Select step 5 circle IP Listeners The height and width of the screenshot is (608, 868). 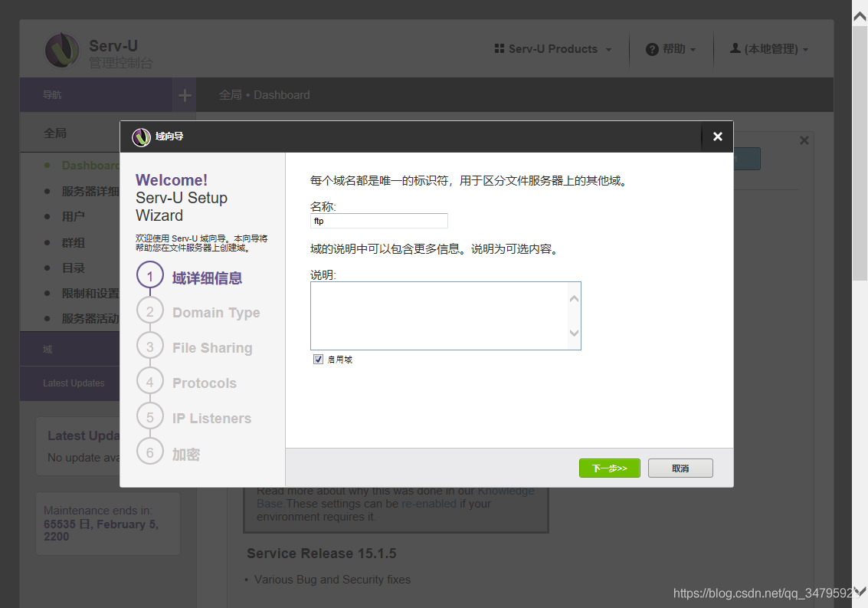pyautogui.click(x=150, y=417)
